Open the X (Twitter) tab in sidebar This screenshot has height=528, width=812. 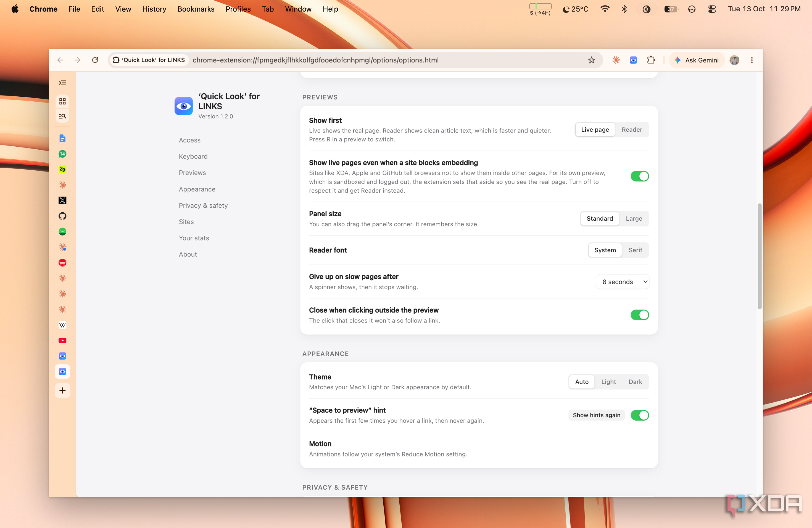62,200
